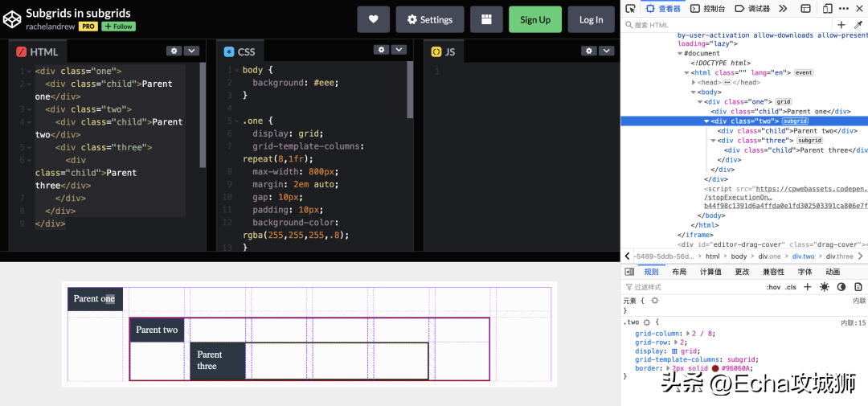Viewport: 868px width, 406px height.
Task: Open the change view layout icon
Action: tap(485, 19)
